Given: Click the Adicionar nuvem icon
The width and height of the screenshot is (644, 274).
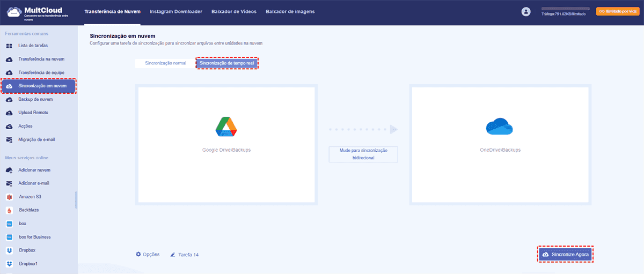Looking at the screenshot, I should 9,170.
